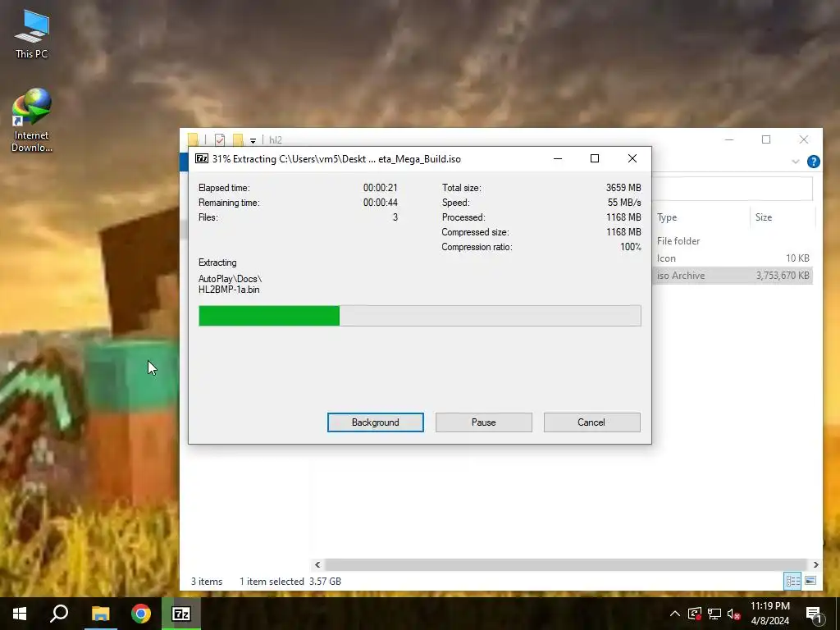
Task: Open the Windows Start menu
Action: [x=20, y=614]
